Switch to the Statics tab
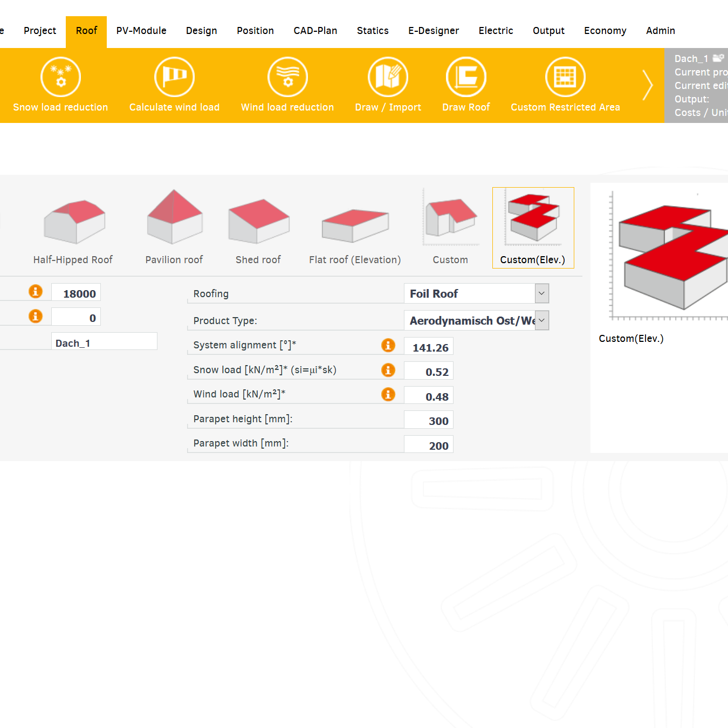728x728 pixels. [373, 31]
